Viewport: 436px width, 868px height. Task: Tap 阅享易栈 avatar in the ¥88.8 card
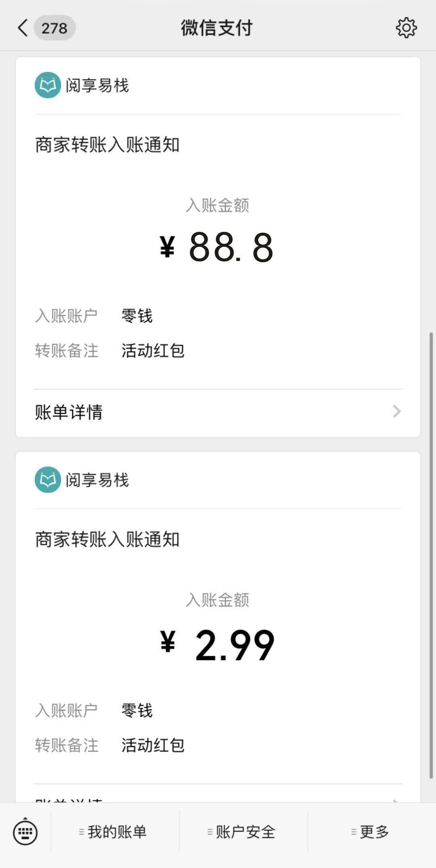[x=48, y=85]
